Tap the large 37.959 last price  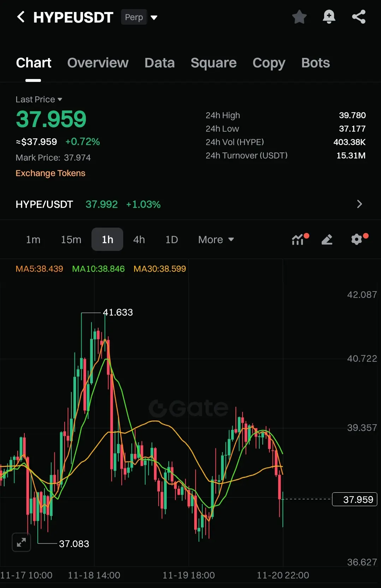[51, 119]
